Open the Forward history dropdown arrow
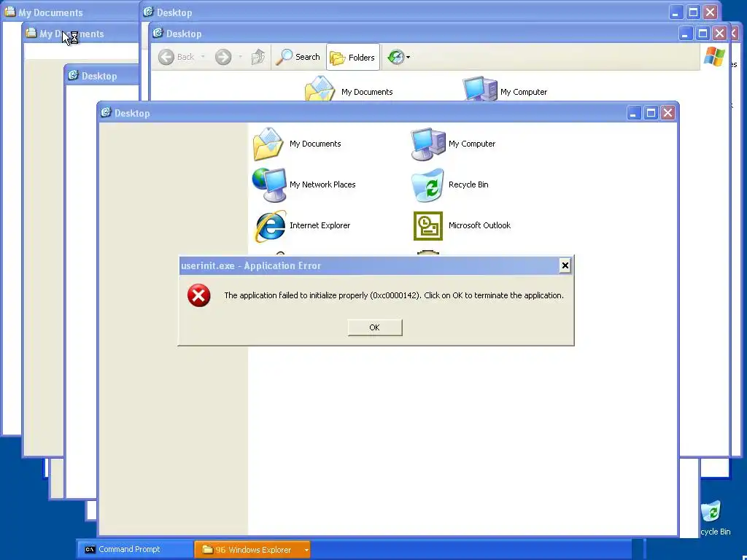The image size is (747, 560). coord(240,57)
